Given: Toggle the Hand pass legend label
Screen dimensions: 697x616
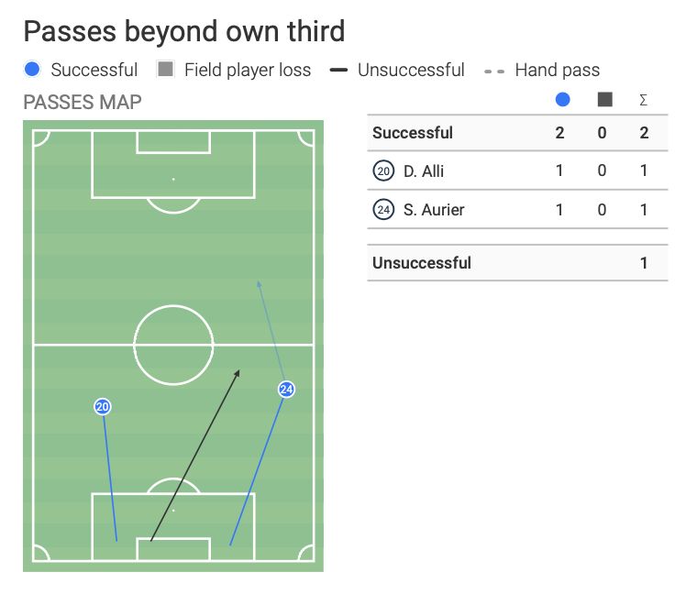Looking at the screenshot, I should point(557,70).
